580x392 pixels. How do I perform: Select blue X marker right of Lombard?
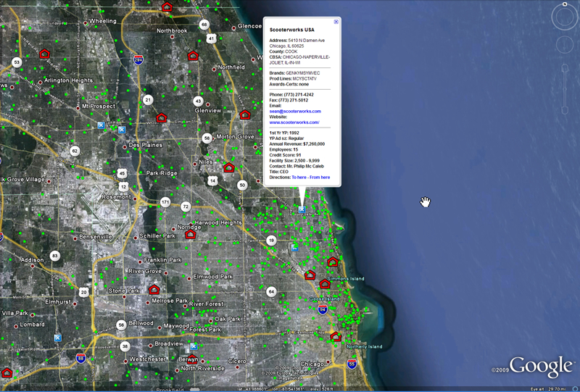(x=58, y=338)
